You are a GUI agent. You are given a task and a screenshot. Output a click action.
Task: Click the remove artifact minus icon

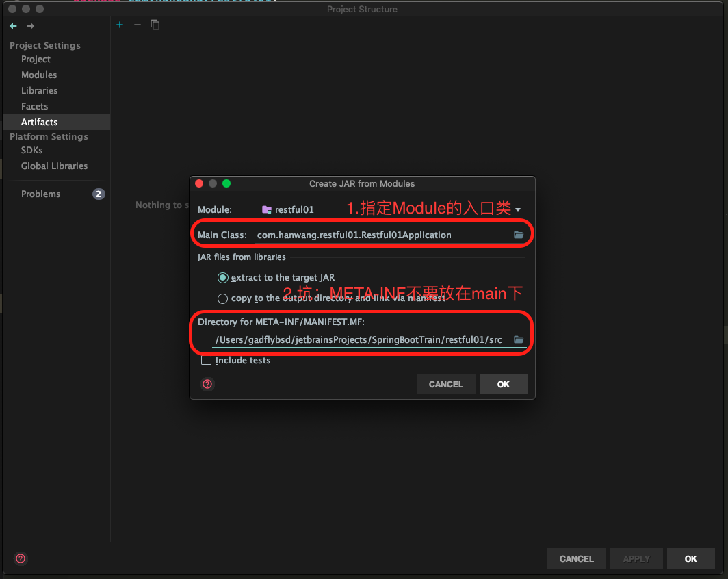(138, 25)
